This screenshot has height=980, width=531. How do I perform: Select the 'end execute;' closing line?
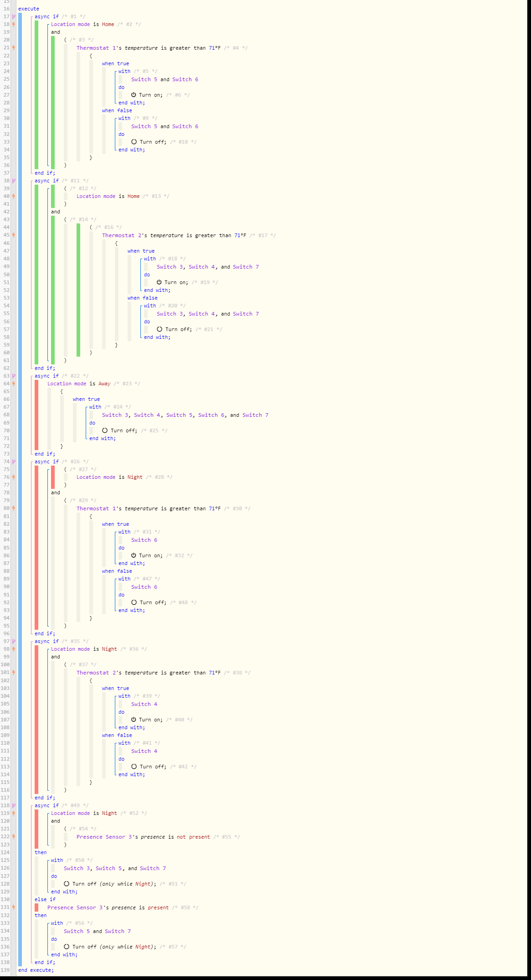pos(36,970)
